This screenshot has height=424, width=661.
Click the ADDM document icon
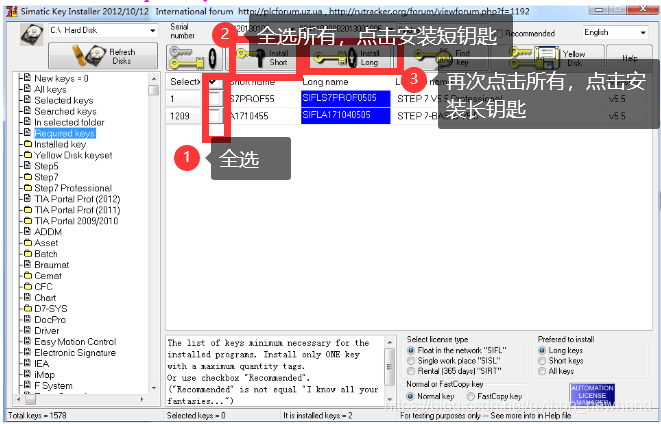point(27,231)
